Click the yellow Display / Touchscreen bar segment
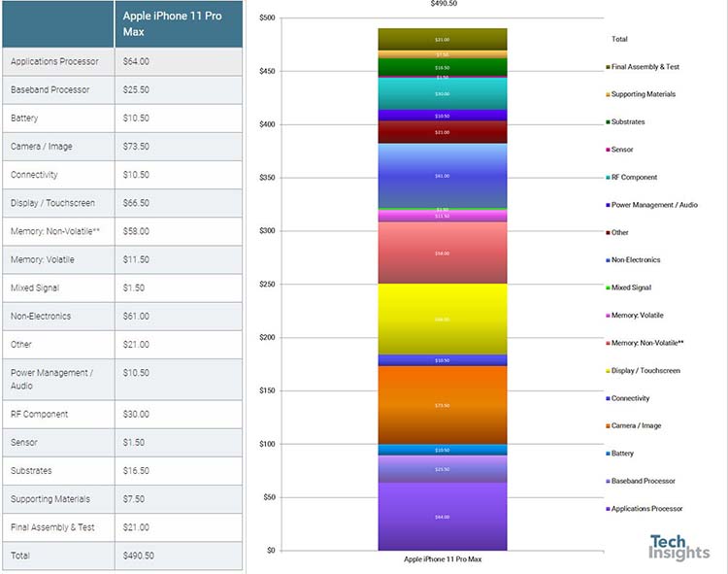 [443, 319]
